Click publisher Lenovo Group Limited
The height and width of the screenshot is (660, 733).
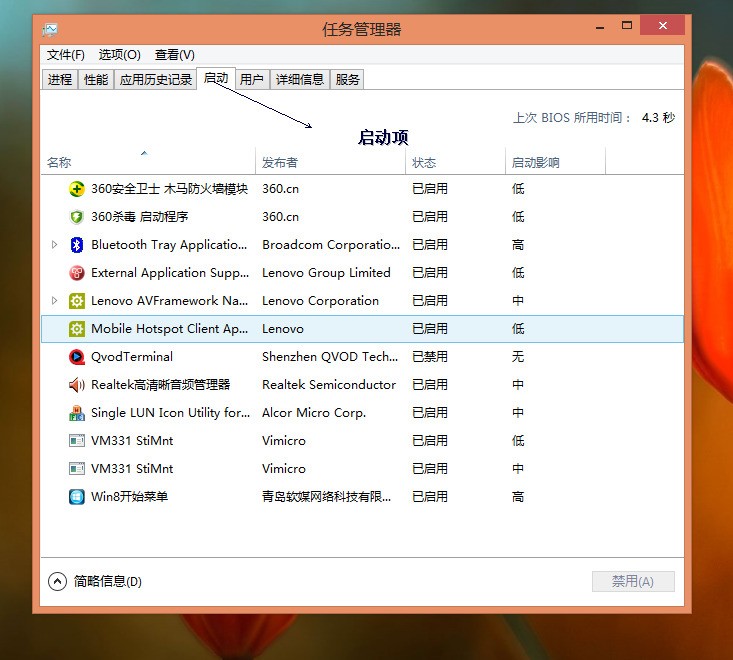tap(326, 273)
